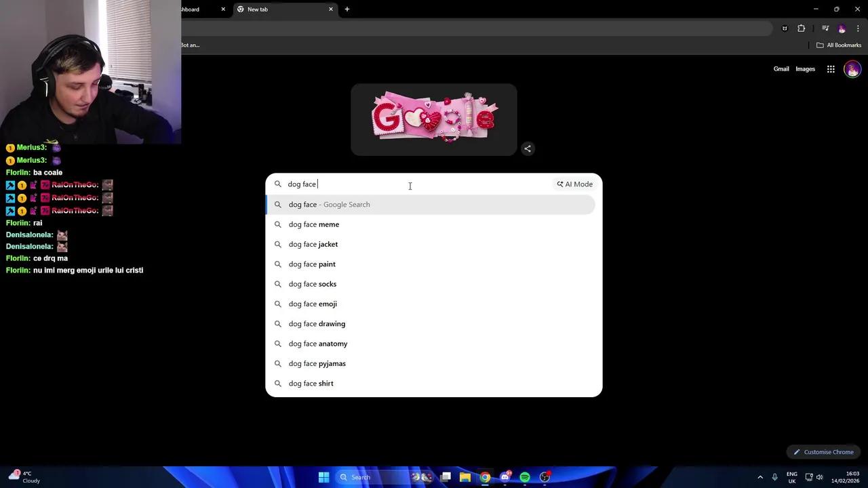Open File Explorer from taskbar
Screen dimensions: 868x488
[x=465, y=477]
